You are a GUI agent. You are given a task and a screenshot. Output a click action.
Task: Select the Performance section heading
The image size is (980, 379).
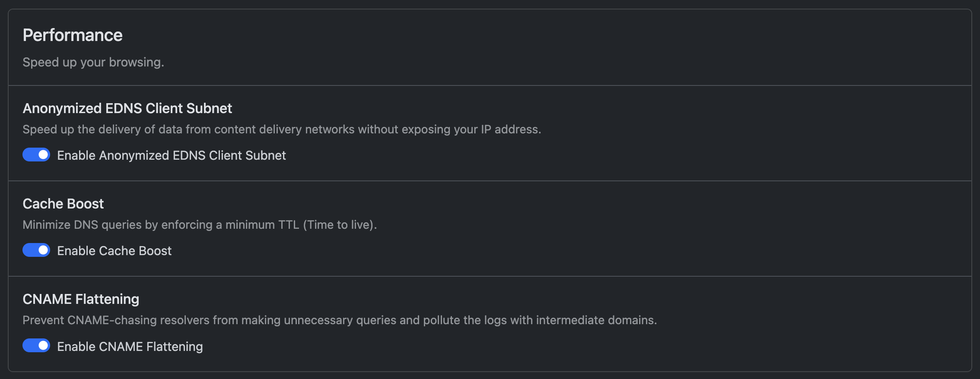click(73, 35)
